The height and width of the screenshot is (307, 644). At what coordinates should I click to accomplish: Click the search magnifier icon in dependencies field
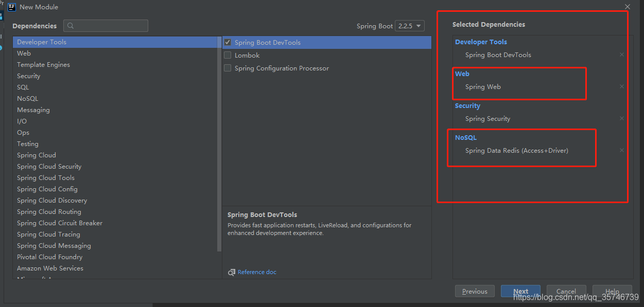71,26
